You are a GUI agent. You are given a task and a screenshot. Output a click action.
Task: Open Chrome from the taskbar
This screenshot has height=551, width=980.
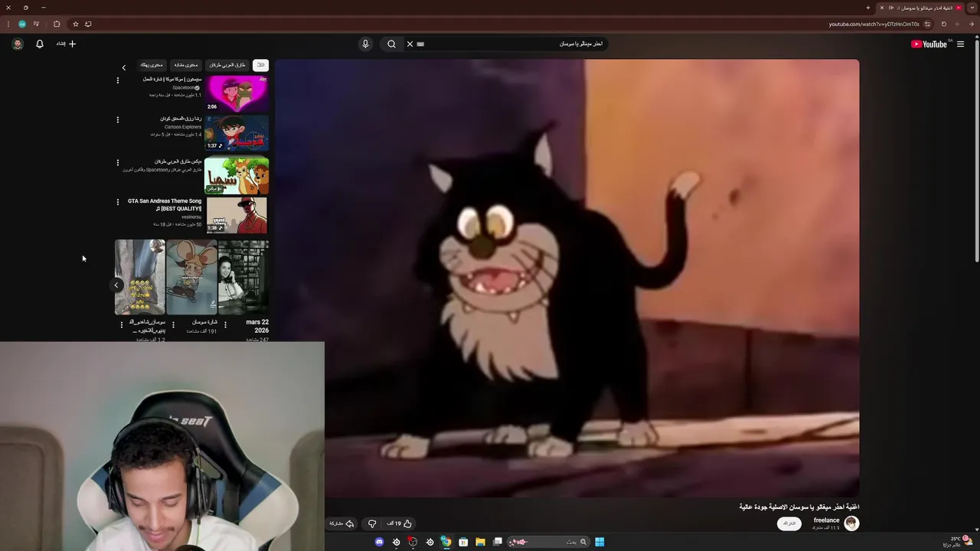point(446,542)
